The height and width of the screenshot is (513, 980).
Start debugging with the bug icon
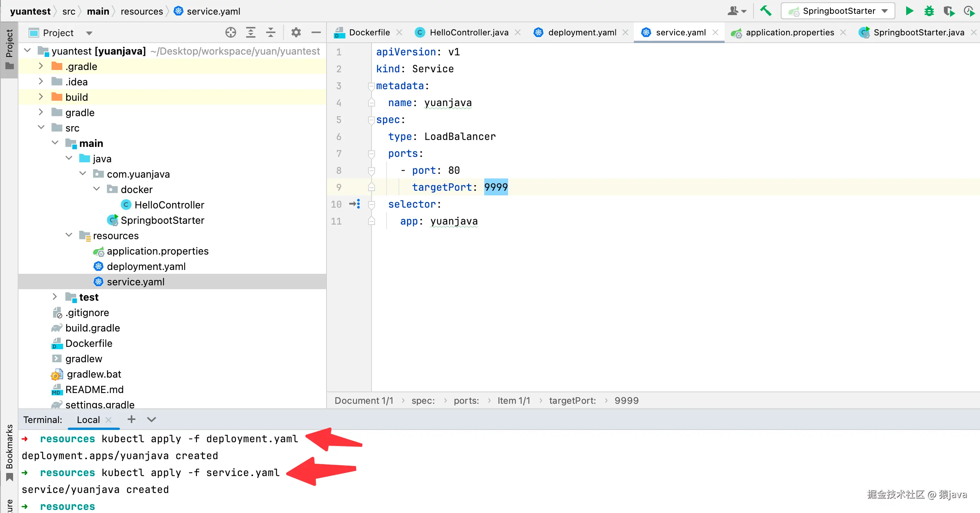929,11
